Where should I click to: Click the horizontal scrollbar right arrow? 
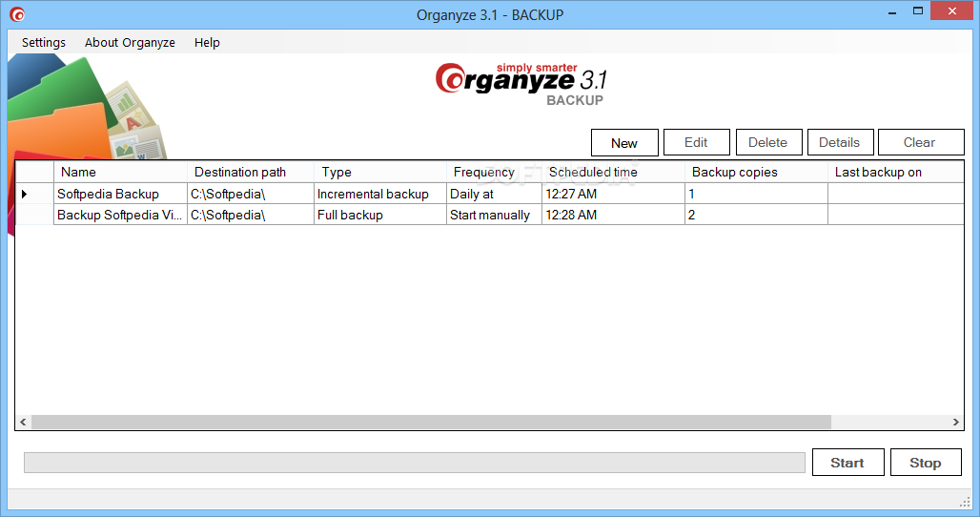(x=955, y=422)
